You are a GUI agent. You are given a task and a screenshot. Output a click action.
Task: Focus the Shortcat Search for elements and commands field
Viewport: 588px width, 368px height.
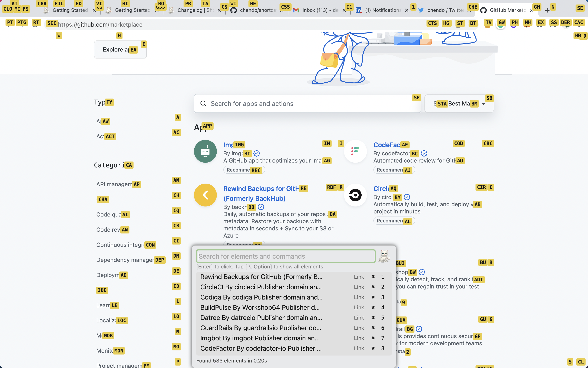[286, 256]
